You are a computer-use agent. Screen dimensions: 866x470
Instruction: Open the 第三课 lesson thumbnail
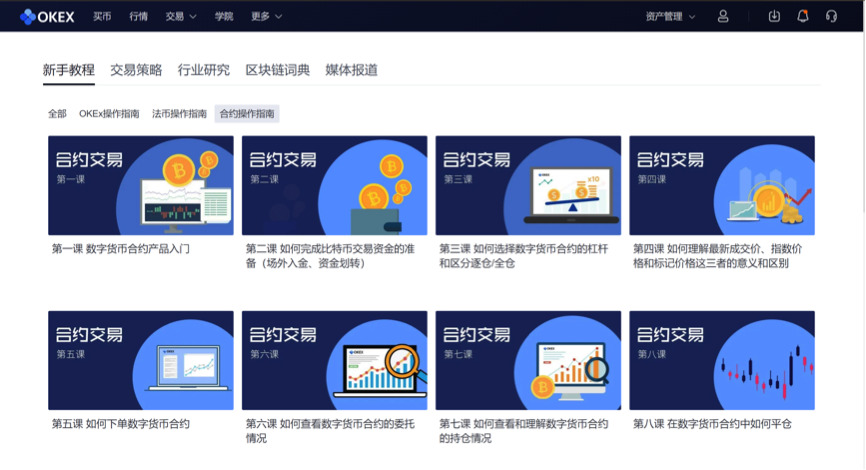coord(529,186)
